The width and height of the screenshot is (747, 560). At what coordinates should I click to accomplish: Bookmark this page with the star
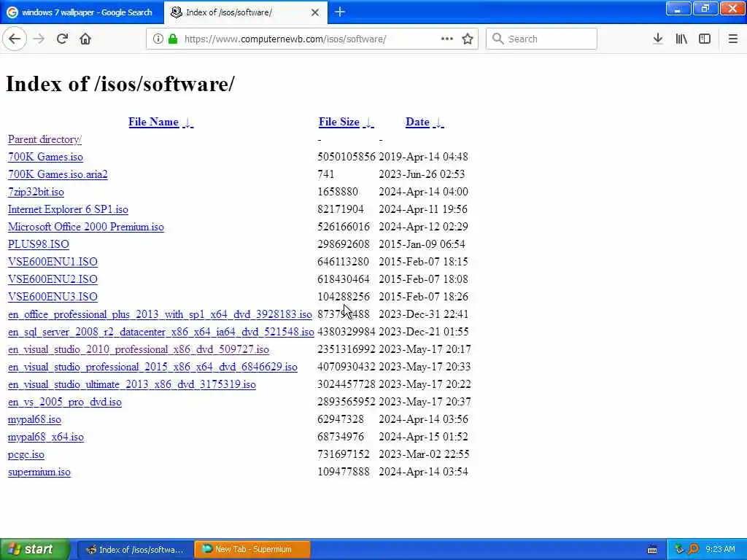coord(468,39)
